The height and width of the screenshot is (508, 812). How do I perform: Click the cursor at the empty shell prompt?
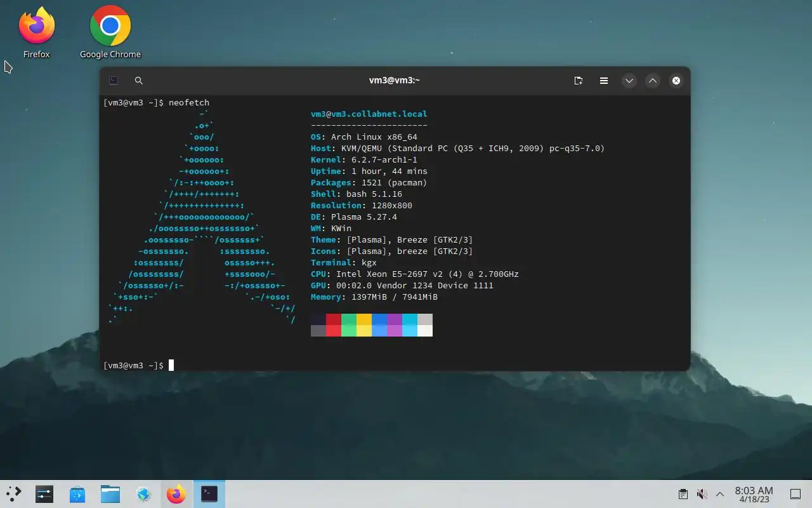[171, 365]
